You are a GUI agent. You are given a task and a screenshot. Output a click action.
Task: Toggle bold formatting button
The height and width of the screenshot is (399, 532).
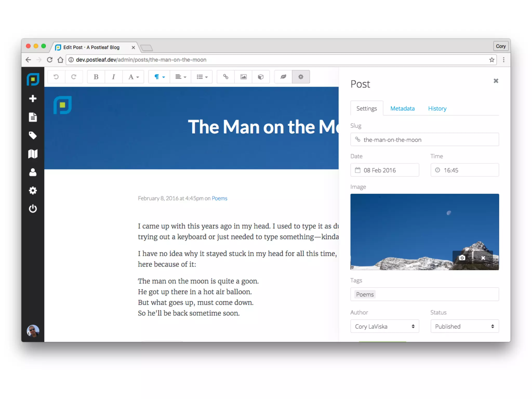(96, 77)
